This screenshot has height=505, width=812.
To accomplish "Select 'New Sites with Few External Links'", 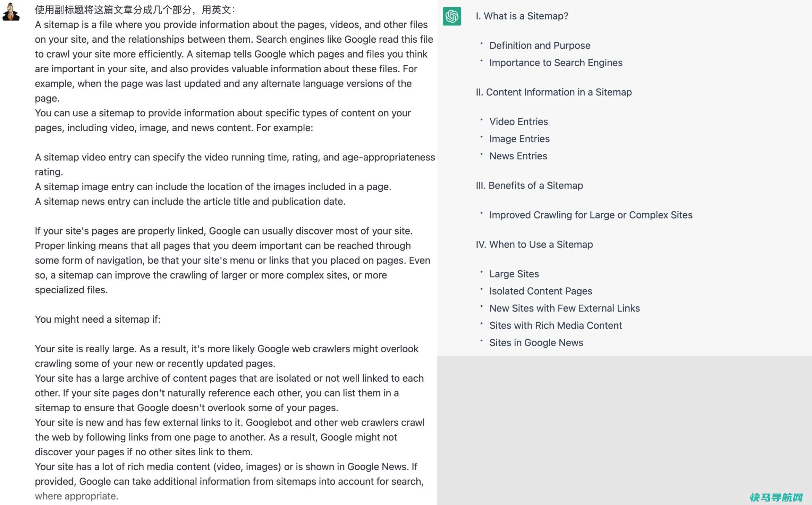I will point(564,308).
